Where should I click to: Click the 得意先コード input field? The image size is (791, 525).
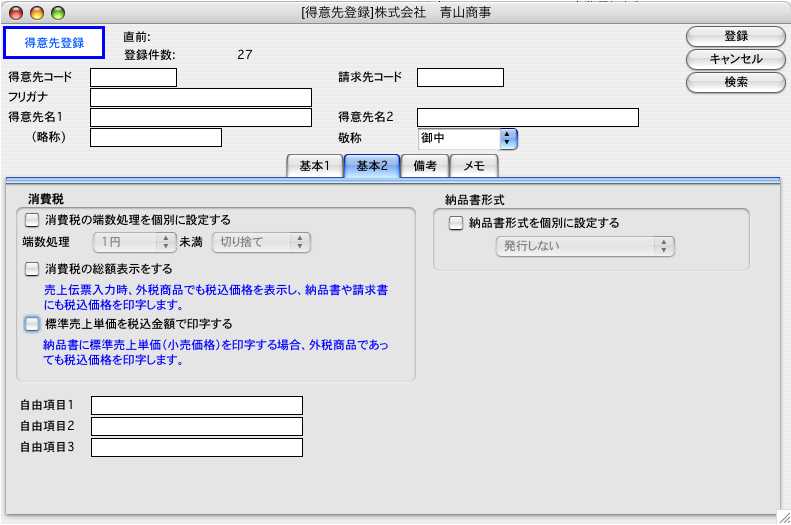click(x=133, y=78)
